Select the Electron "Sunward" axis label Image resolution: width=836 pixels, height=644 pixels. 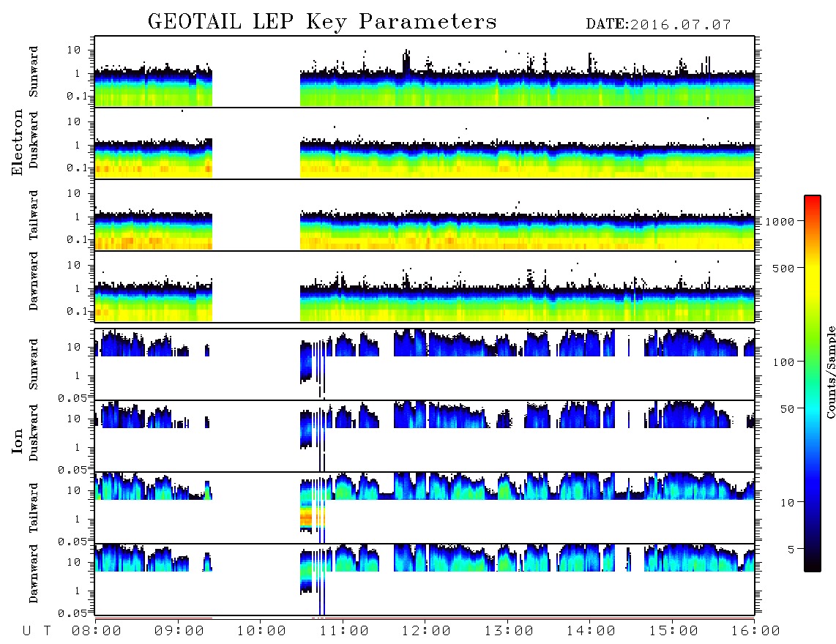click(x=34, y=72)
